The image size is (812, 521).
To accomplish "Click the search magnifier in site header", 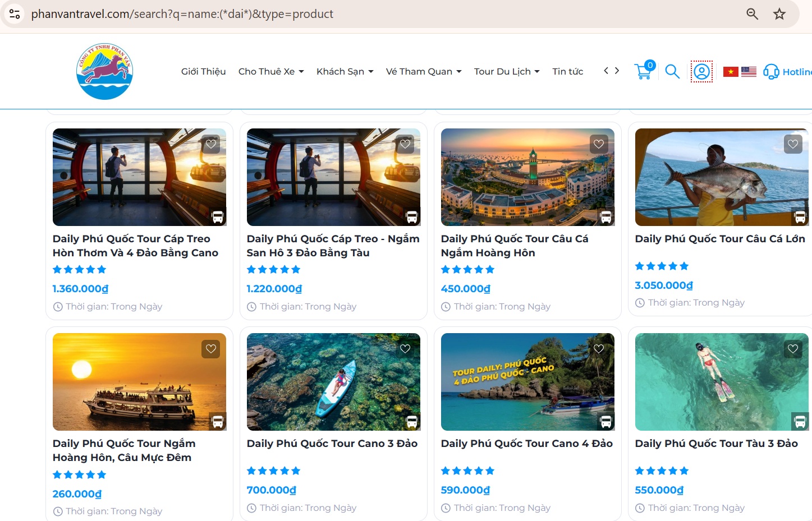I will (672, 72).
